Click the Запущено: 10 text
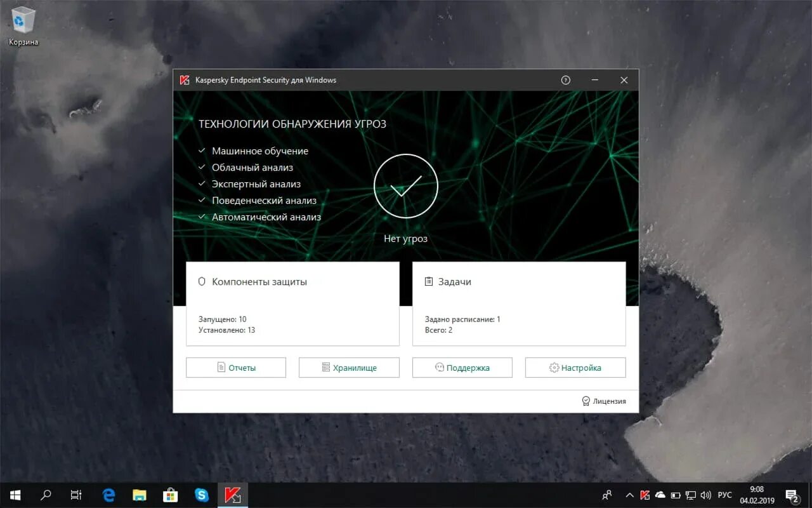This screenshot has width=812, height=508. click(223, 319)
